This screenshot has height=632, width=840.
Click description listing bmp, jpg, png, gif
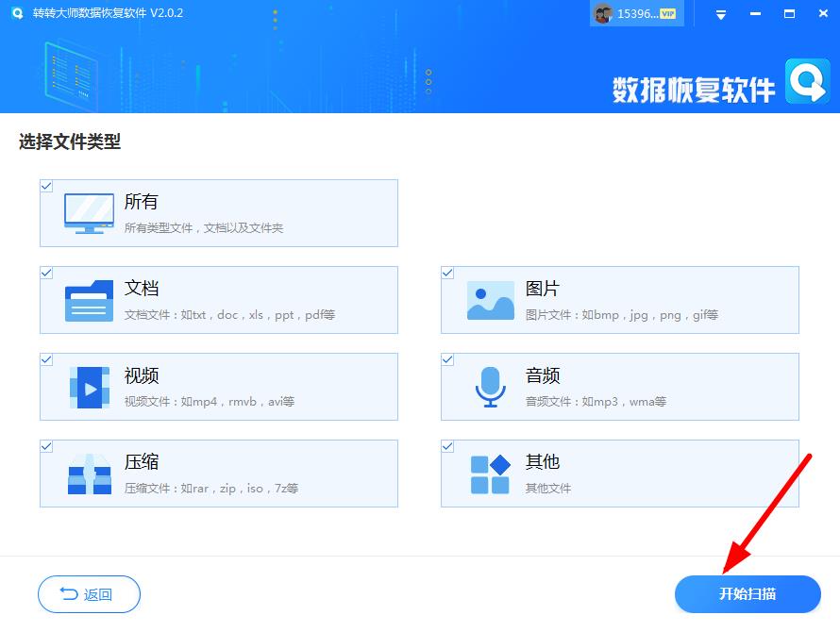pos(621,315)
